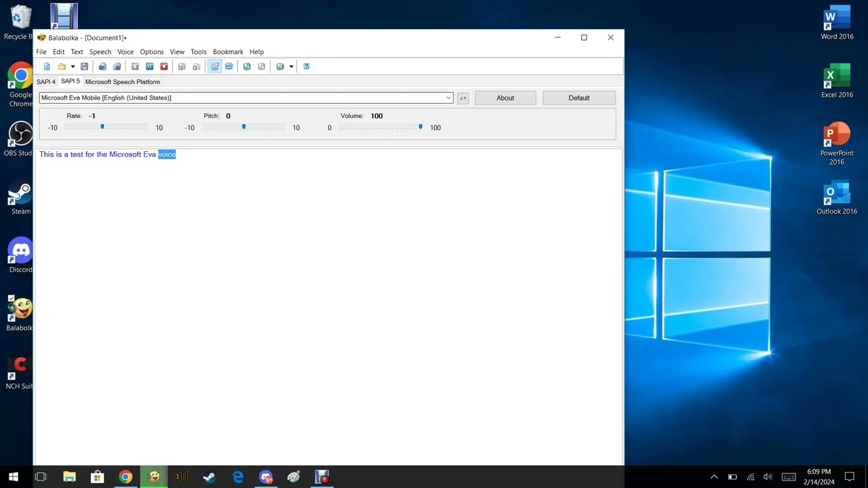
Task: Open the Options menu
Action: click(152, 52)
